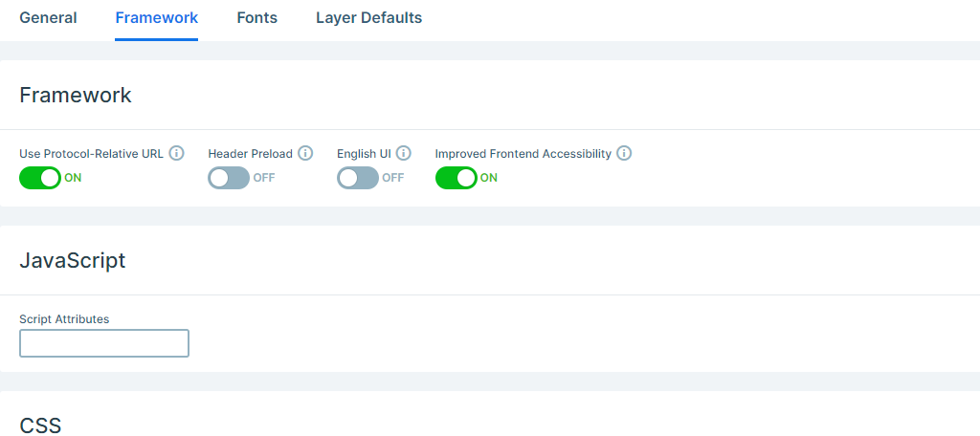Turn off Use Protocol-Relative URL switch
The image size is (980, 436).
pyautogui.click(x=40, y=178)
